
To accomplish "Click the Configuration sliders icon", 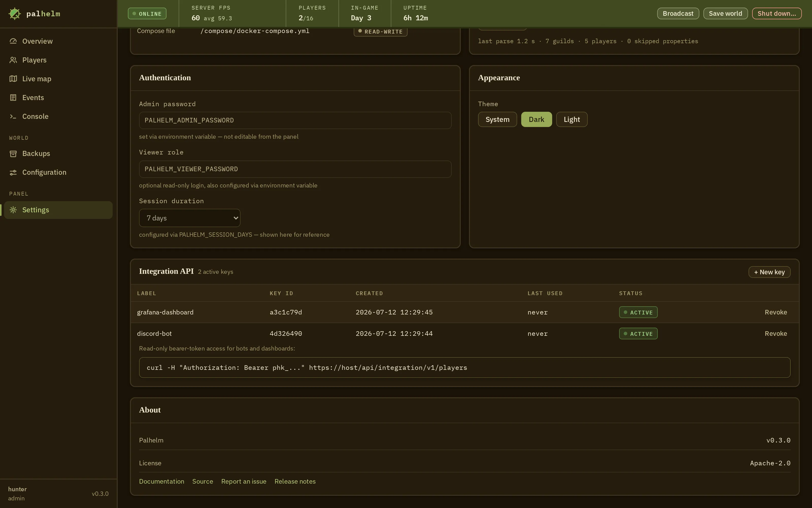I will point(13,172).
